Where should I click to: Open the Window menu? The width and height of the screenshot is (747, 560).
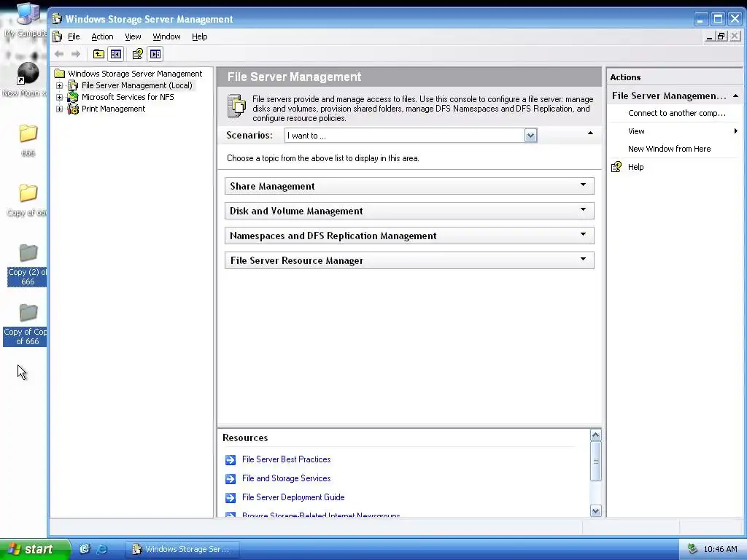[x=166, y=36]
